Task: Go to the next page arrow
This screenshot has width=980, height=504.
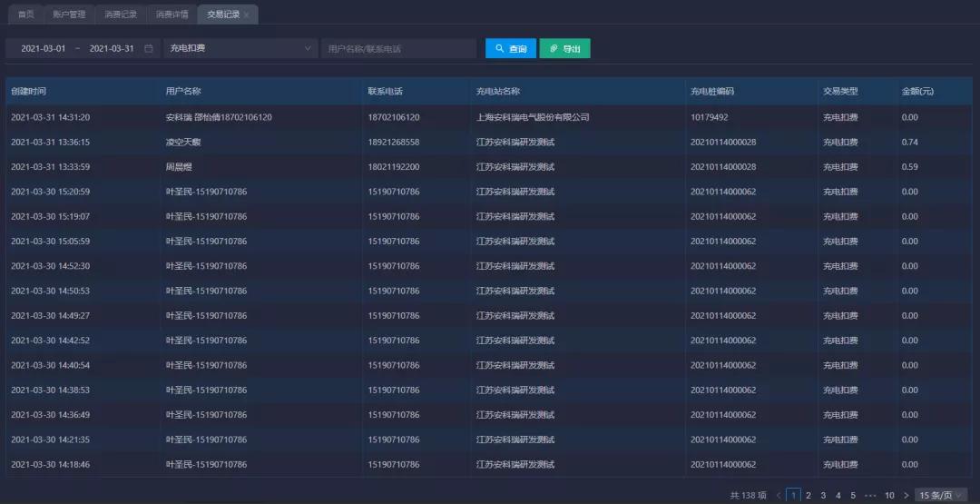Action: 906,495
